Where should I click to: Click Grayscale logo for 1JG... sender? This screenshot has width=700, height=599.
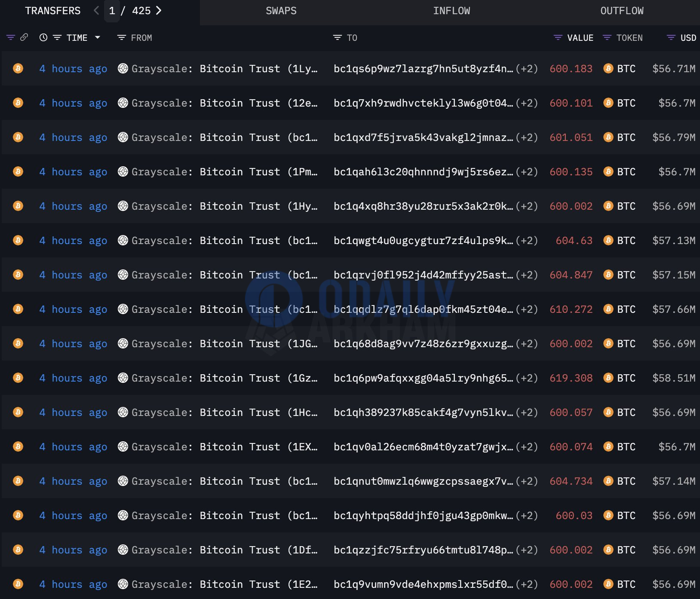point(123,343)
